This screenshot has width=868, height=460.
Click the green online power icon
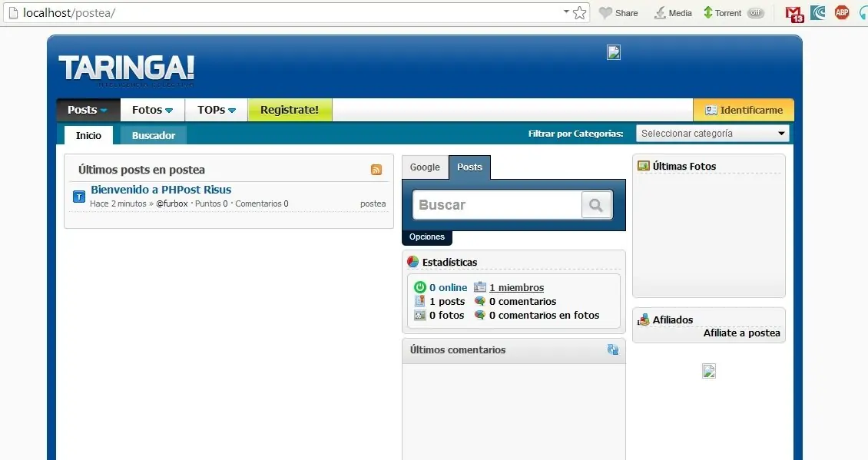420,287
